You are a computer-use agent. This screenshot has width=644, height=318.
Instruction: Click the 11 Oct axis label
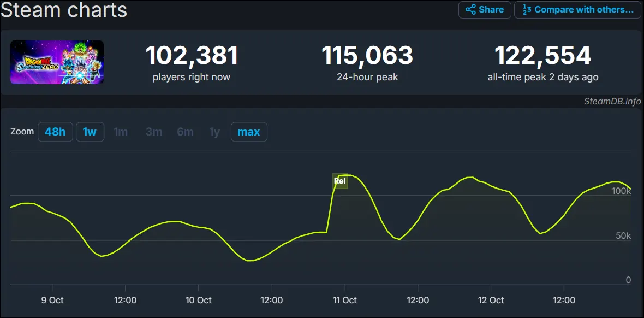click(x=344, y=301)
